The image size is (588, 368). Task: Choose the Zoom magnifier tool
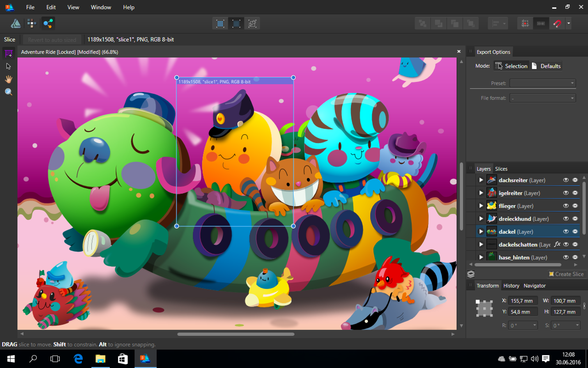click(x=9, y=92)
